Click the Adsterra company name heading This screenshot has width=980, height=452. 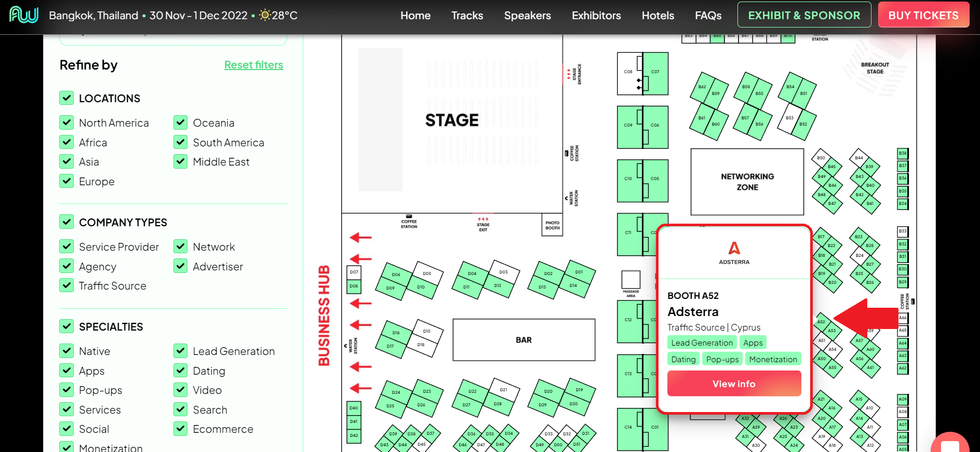tap(693, 312)
